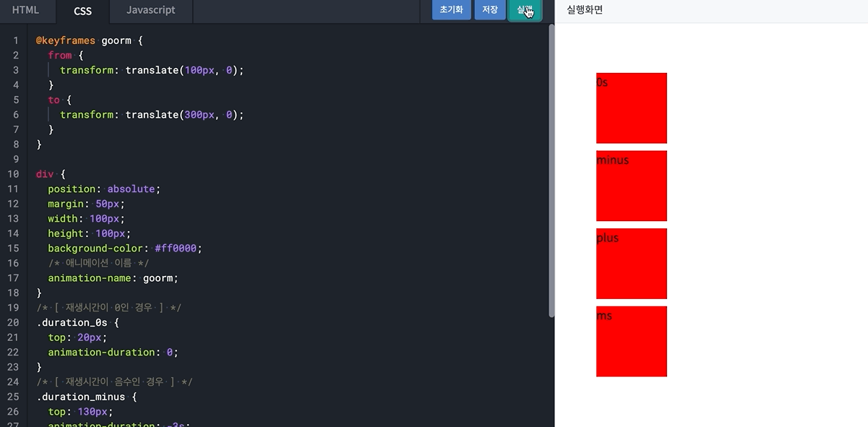Click the 초기화 reset button
This screenshot has height=427, width=868.
tap(450, 10)
